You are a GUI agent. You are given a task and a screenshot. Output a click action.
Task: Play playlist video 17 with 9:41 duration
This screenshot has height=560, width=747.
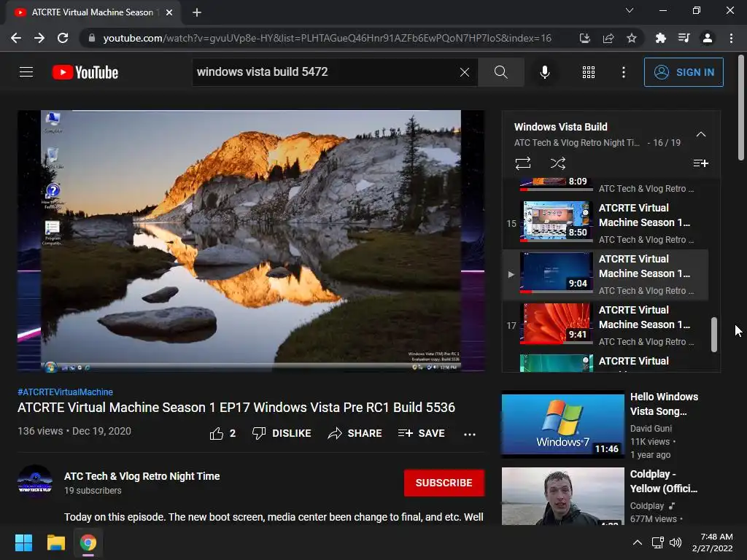605,325
